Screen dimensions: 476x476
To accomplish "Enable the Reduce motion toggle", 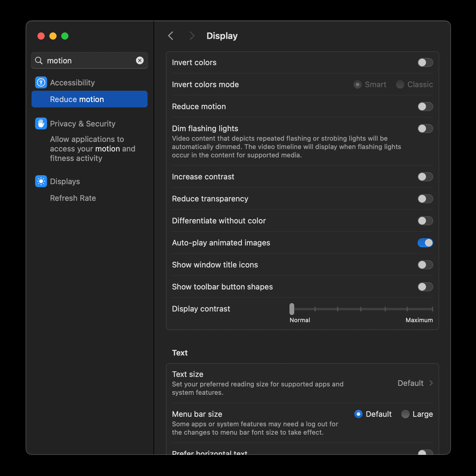I will point(425,107).
